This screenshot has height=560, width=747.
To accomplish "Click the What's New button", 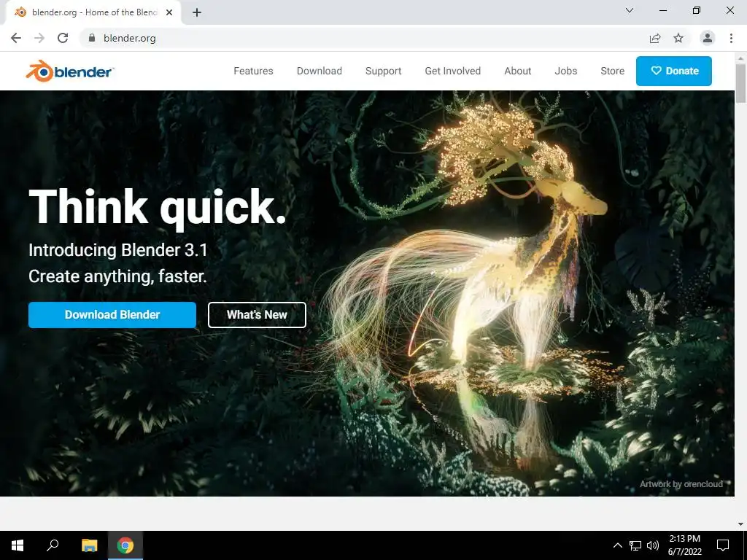I will pos(257,315).
